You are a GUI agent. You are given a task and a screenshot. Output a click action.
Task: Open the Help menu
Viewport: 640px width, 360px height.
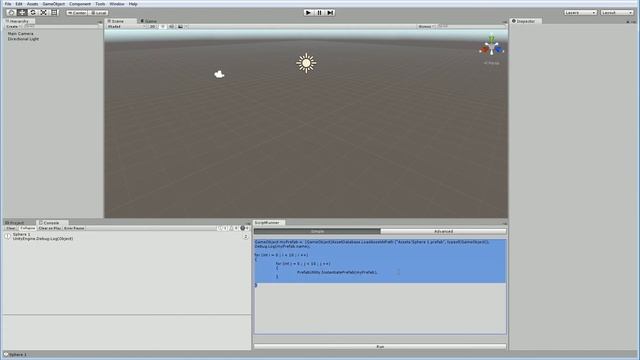(133, 4)
